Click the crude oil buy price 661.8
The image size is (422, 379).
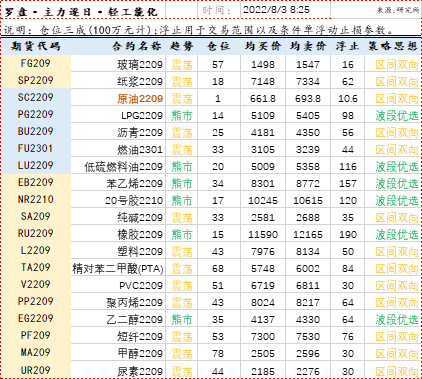(x=263, y=98)
